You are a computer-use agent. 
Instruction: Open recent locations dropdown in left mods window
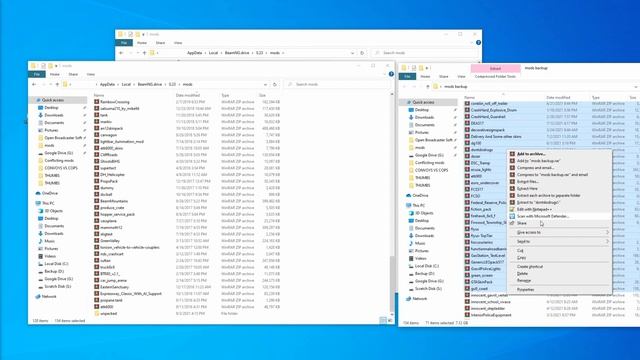tap(51, 84)
